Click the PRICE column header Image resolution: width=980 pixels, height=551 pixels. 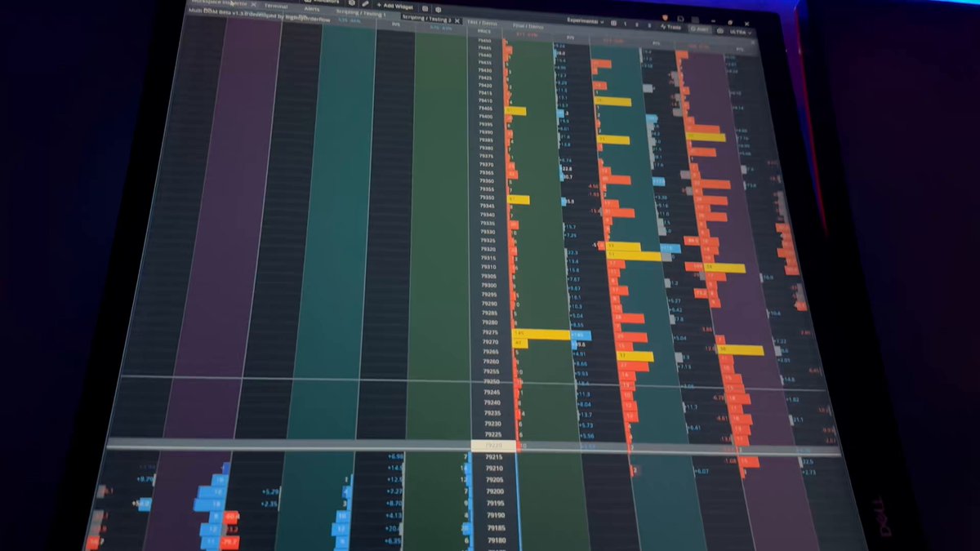[484, 31]
